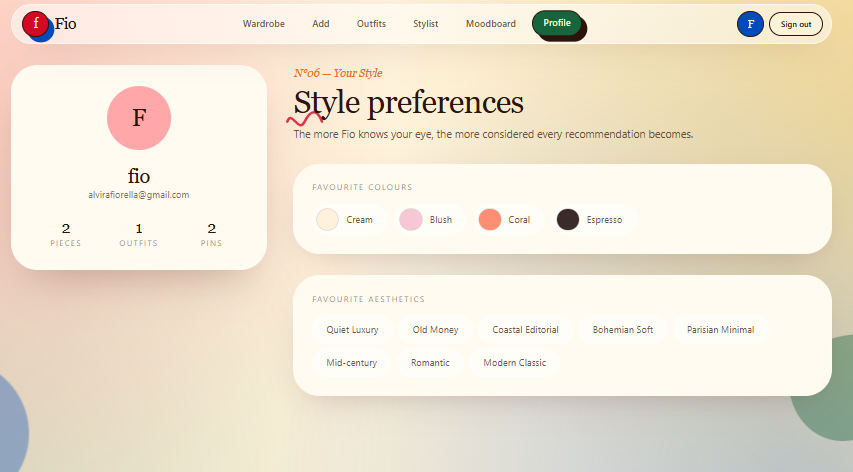This screenshot has width=853, height=472.
Task: Choose the Mid-century aesthetic chip
Action: 351,363
